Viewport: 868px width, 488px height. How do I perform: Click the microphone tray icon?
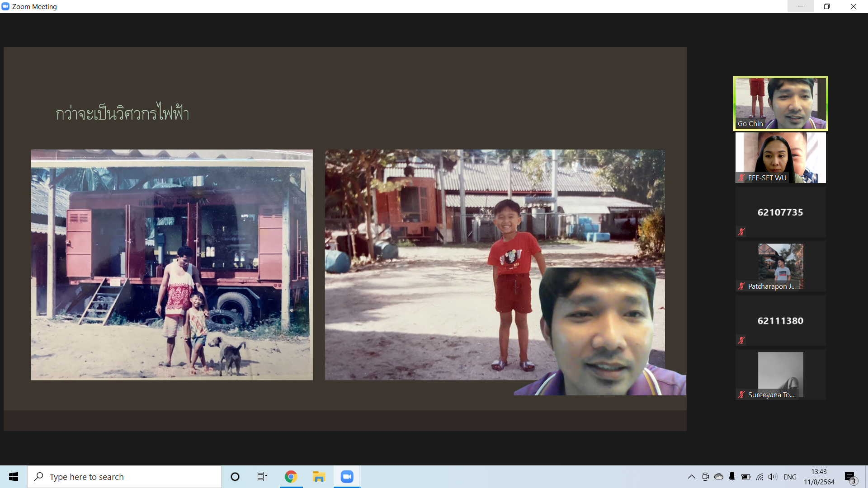click(732, 477)
